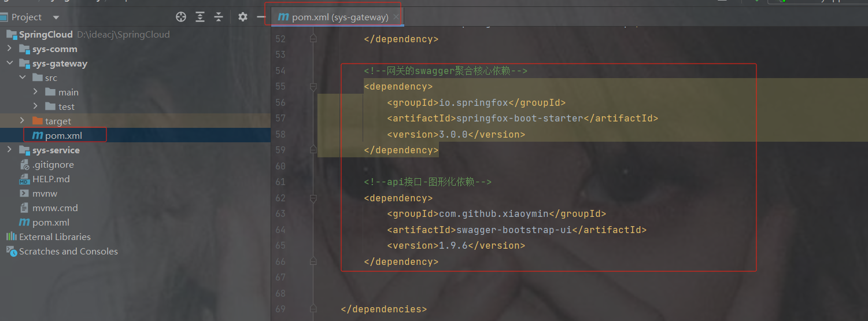Collapse the sys-gateway module
The height and width of the screenshot is (321, 868).
point(9,63)
